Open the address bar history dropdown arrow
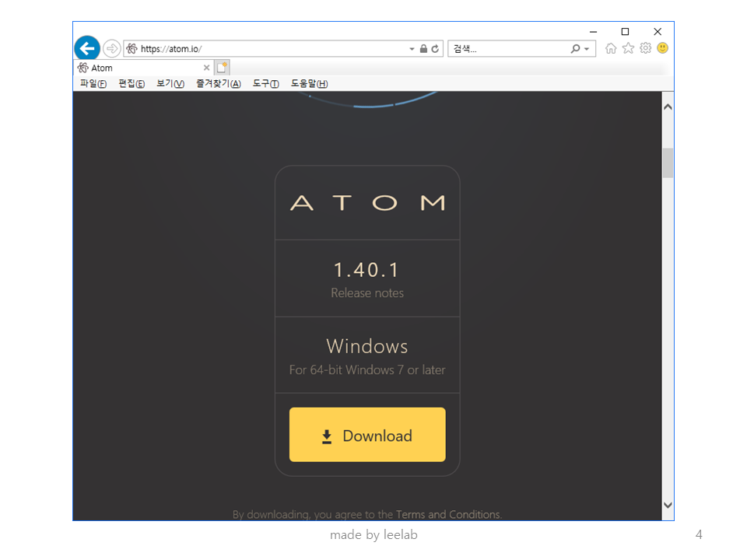This screenshot has height=560, width=747. coord(412,49)
